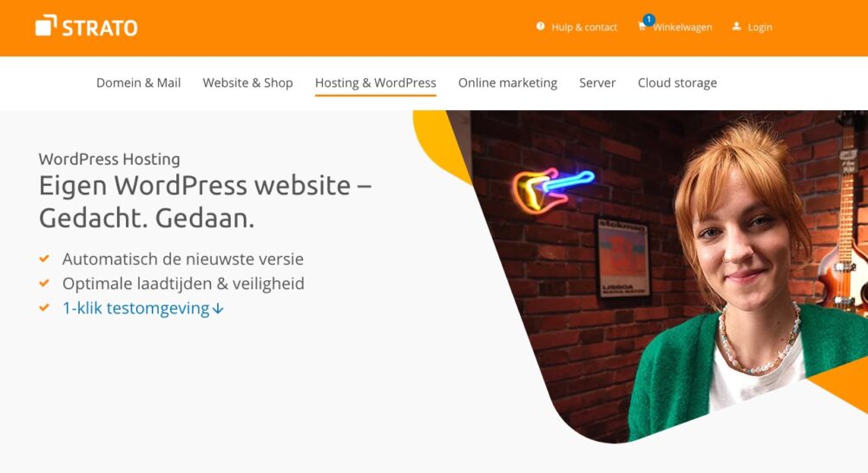The width and height of the screenshot is (868, 473).
Task: Follow the 1-klik testomgeving link
Action: point(136,308)
